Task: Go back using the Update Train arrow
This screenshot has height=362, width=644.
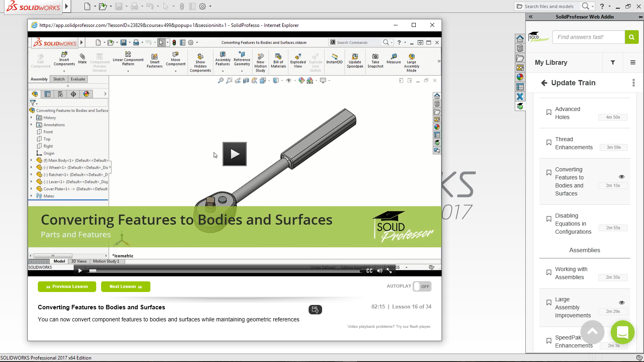Action: 544,83
